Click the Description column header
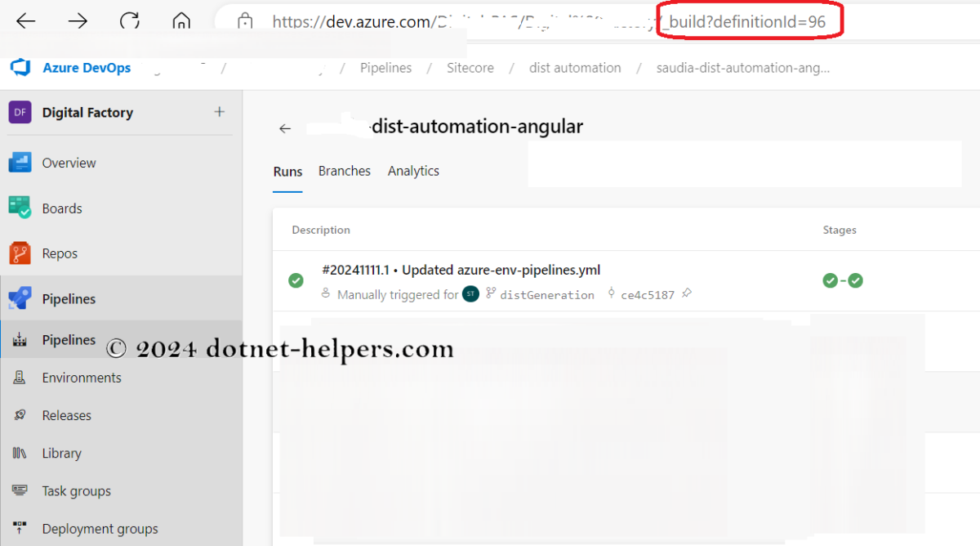This screenshot has width=980, height=546. 321,230
